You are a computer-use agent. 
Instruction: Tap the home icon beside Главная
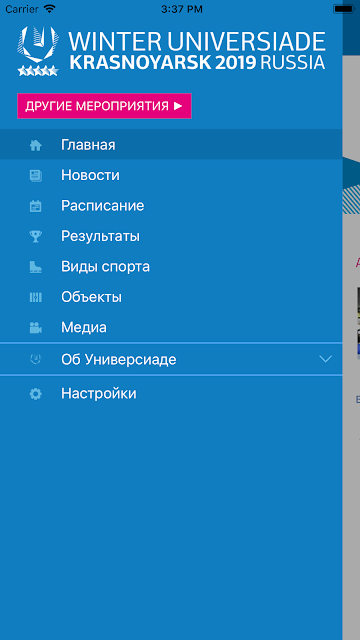pos(36,145)
